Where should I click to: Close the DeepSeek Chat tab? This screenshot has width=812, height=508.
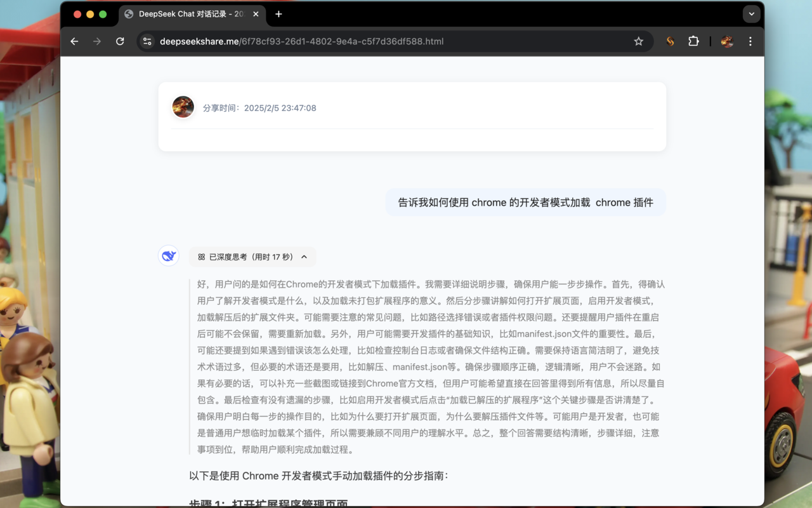point(256,14)
